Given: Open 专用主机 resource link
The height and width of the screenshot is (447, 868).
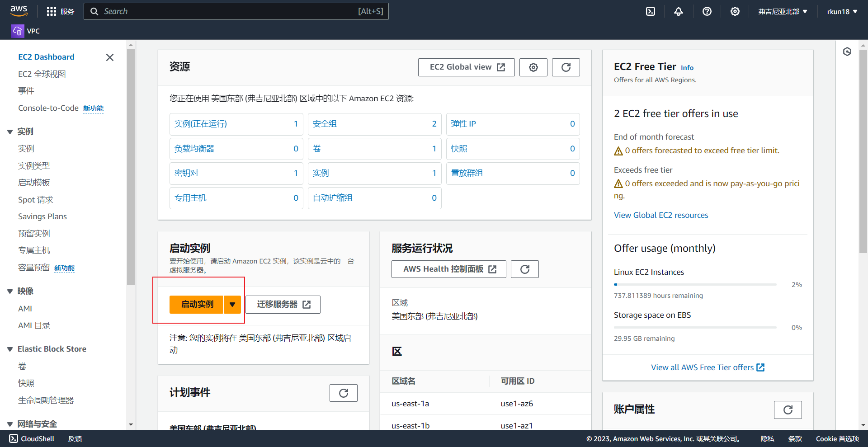Looking at the screenshot, I should click(190, 198).
